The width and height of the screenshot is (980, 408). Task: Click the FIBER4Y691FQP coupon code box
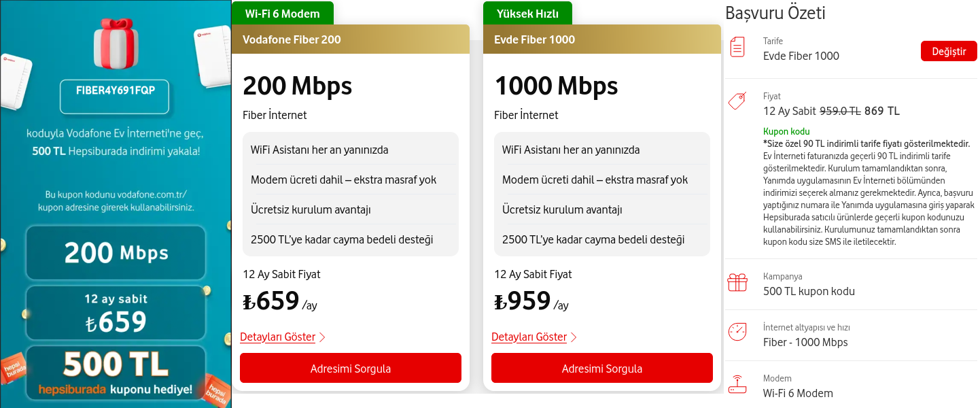point(115,96)
